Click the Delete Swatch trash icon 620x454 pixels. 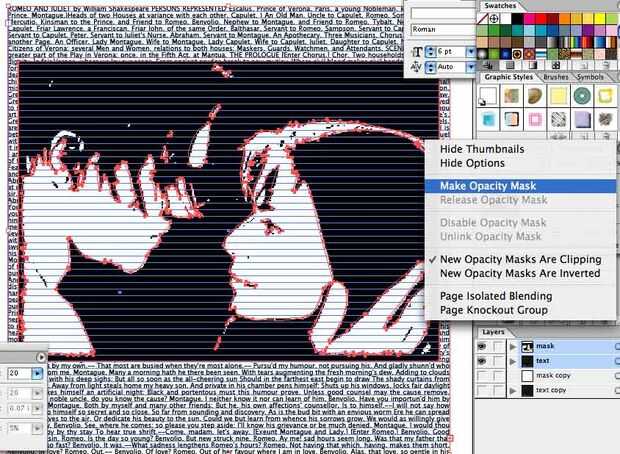(607, 66)
